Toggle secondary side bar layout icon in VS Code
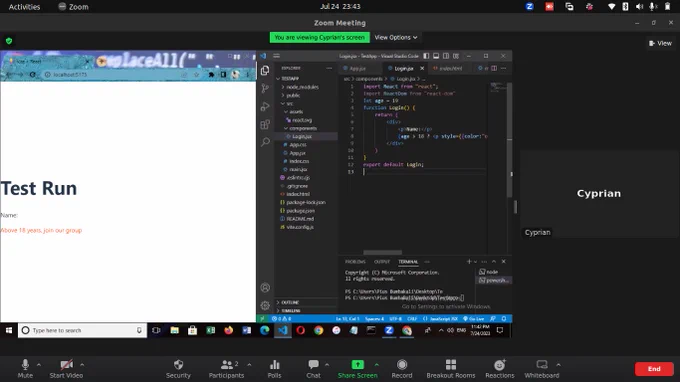This screenshot has height=382, width=680. [446, 56]
